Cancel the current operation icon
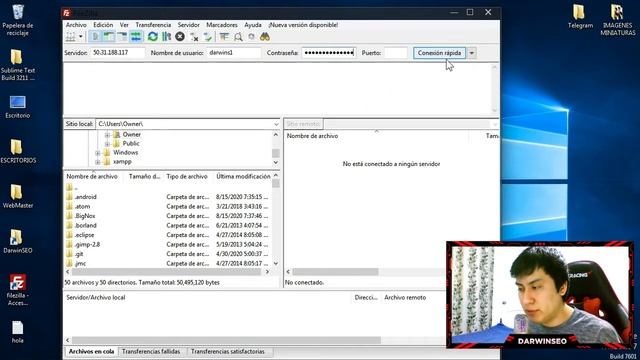 click(180, 37)
